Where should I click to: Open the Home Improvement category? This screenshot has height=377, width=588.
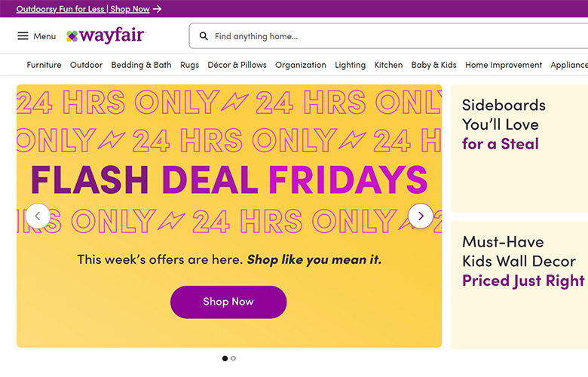(x=503, y=65)
